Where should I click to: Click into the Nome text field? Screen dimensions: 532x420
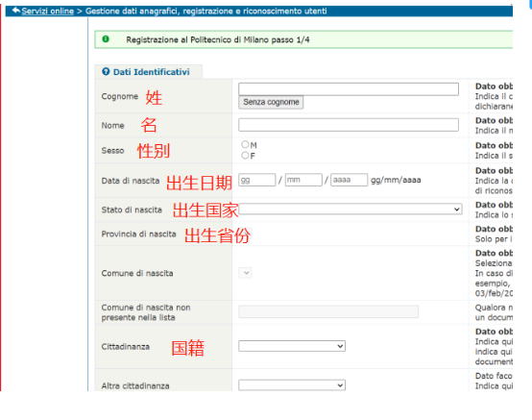coord(349,125)
